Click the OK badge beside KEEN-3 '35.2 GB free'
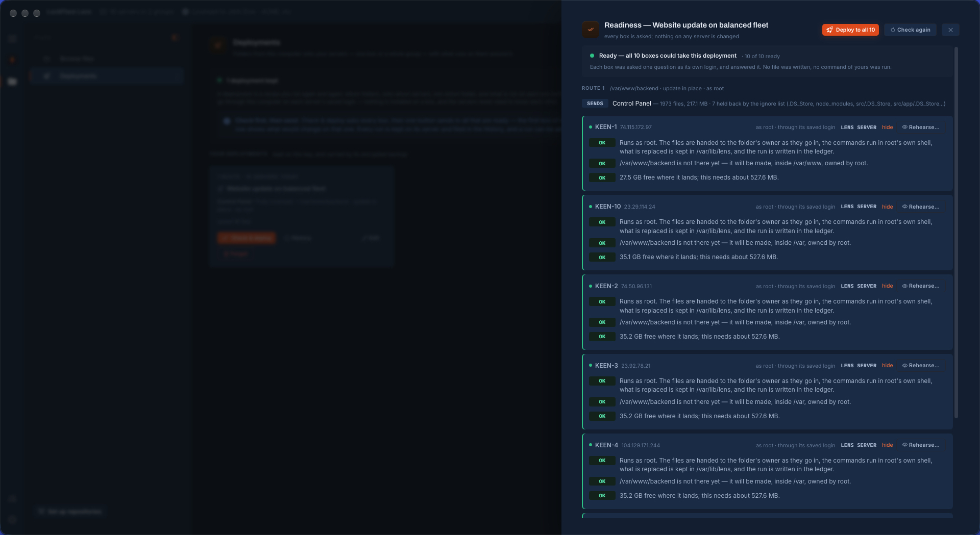Screen dimensions: 980x535 [x=602, y=416]
